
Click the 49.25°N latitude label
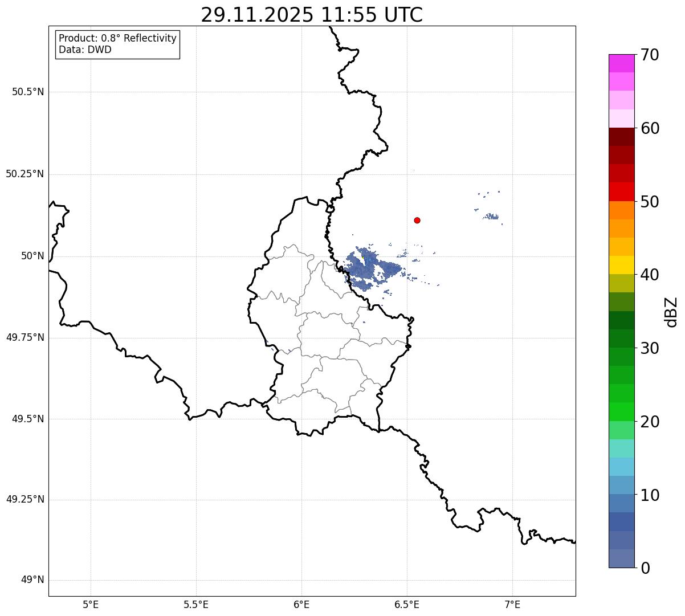25,499
